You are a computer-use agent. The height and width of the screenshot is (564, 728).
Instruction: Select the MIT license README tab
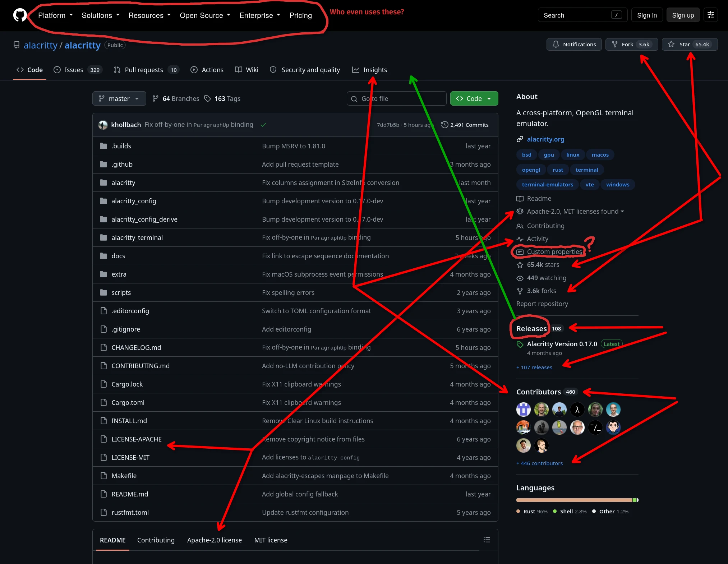(271, 540)
